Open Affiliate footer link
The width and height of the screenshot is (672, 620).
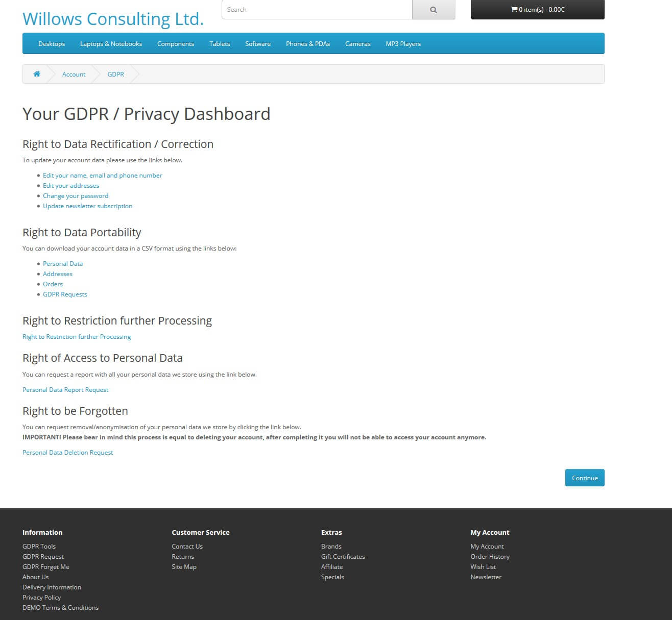click(x=332, y=567)
